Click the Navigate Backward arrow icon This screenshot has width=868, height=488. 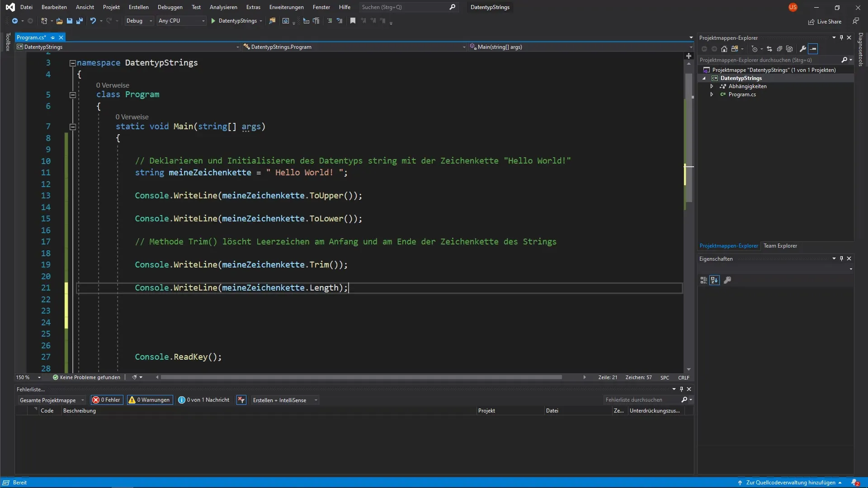pos(15,21)
